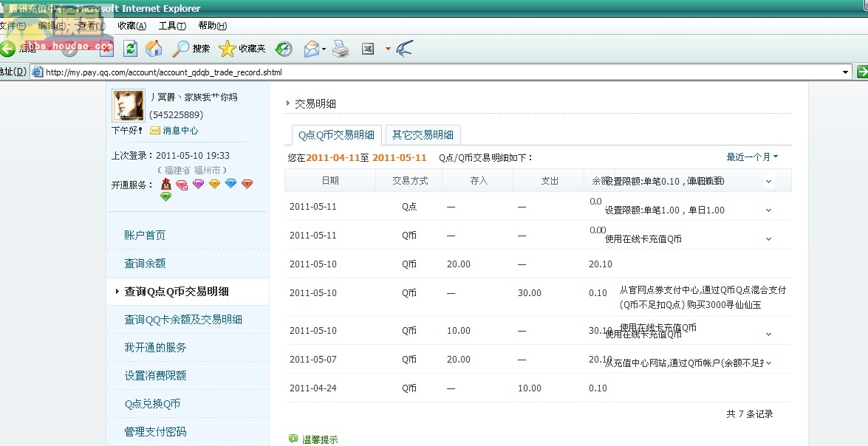Go to the browser home page icon
This screenshot has height=446, width=868.
(x=154, y=49)
